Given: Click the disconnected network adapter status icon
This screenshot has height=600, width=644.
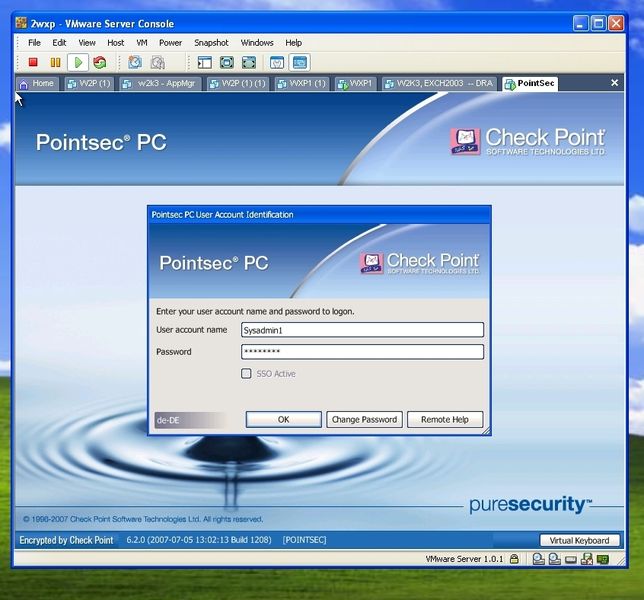Looking at the screenshot, I should (586, 559).
